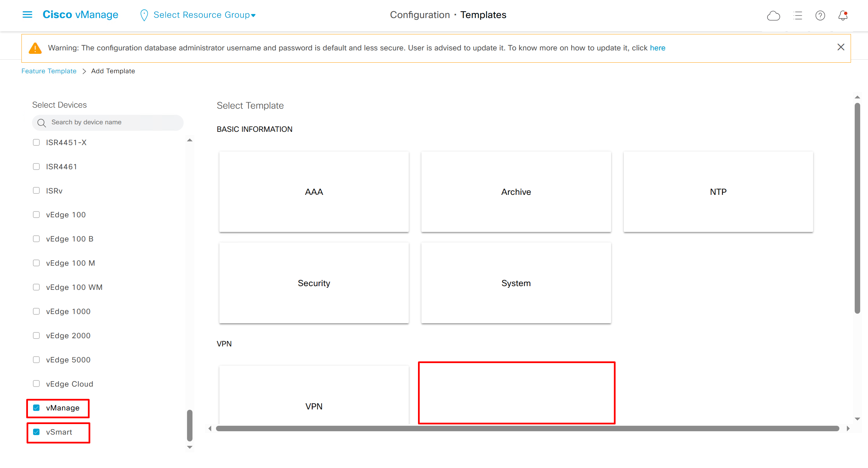
Task: Focus the Search by device name field
Action: [x=112, y=122]
